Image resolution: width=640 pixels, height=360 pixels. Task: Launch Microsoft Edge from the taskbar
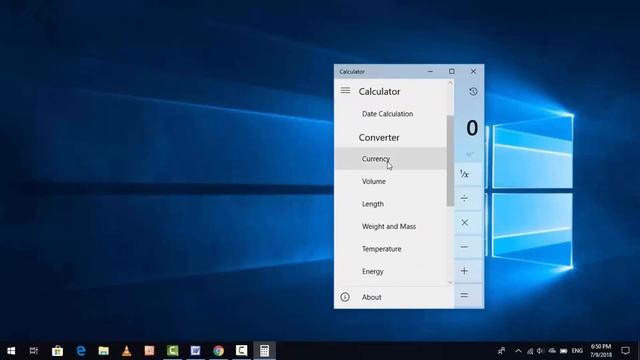(81, 351)
